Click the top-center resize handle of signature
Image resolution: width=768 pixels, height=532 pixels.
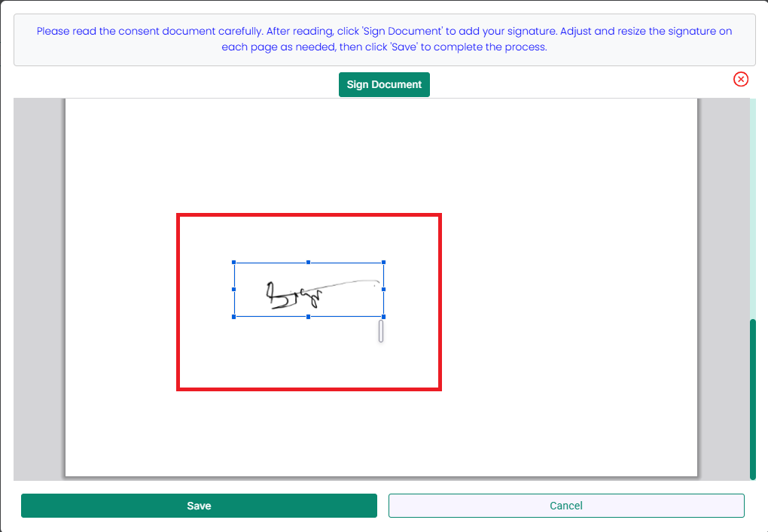pos(309,263)
